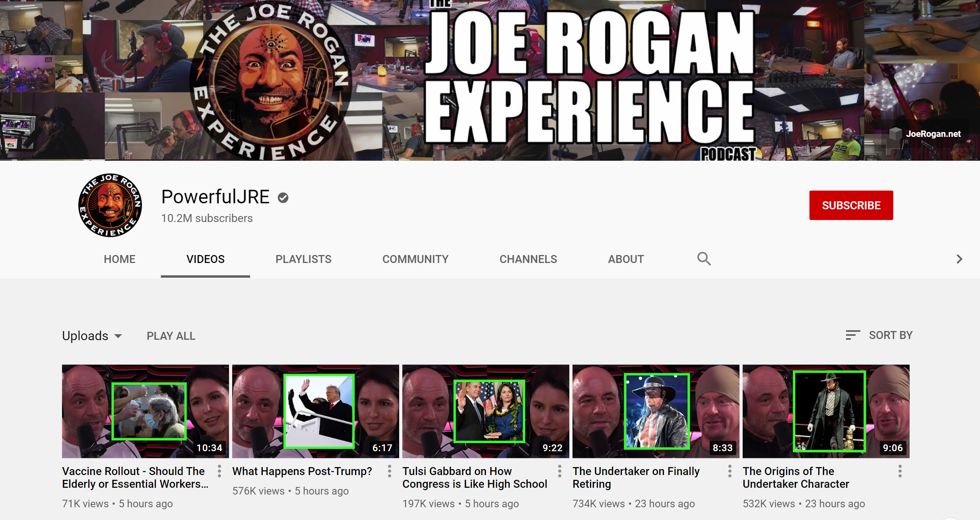Play the 10:34 Vaccine Rollout thumbnail

tap(146, 411)
